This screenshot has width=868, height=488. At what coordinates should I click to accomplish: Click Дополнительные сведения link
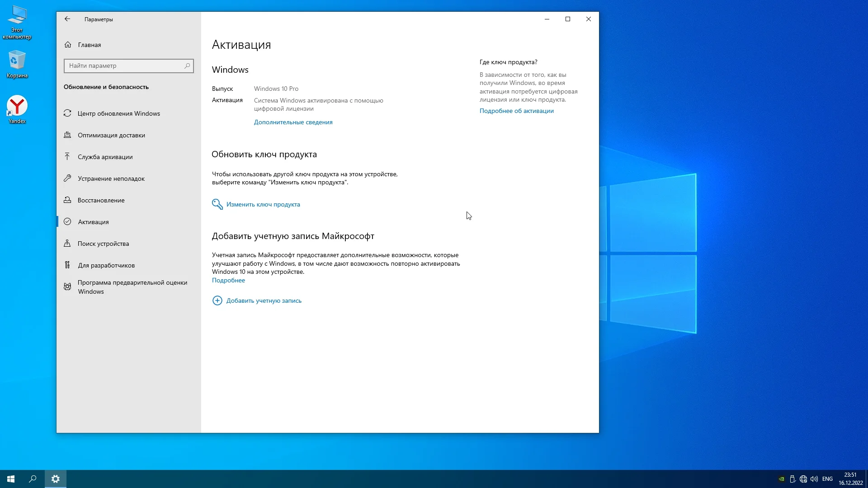tap(293, 122)
